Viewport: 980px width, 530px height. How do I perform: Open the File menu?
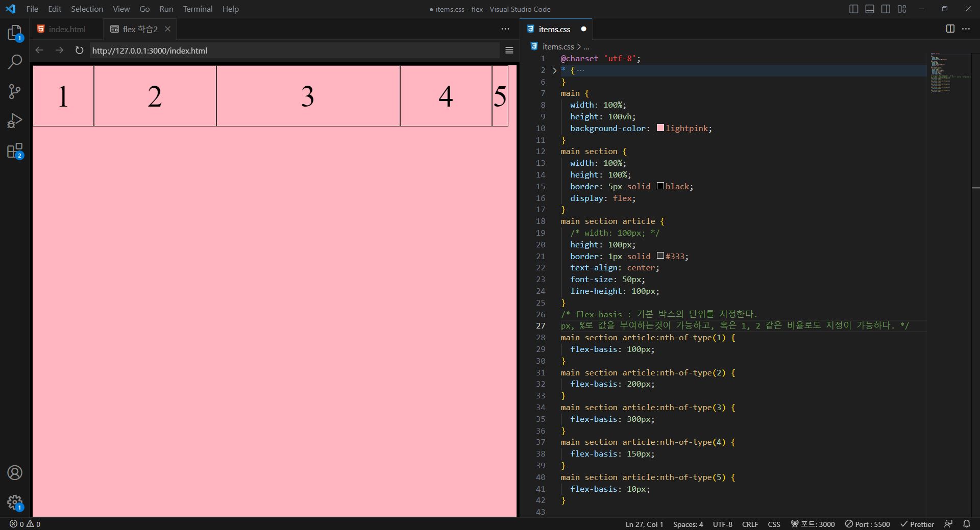32,9
